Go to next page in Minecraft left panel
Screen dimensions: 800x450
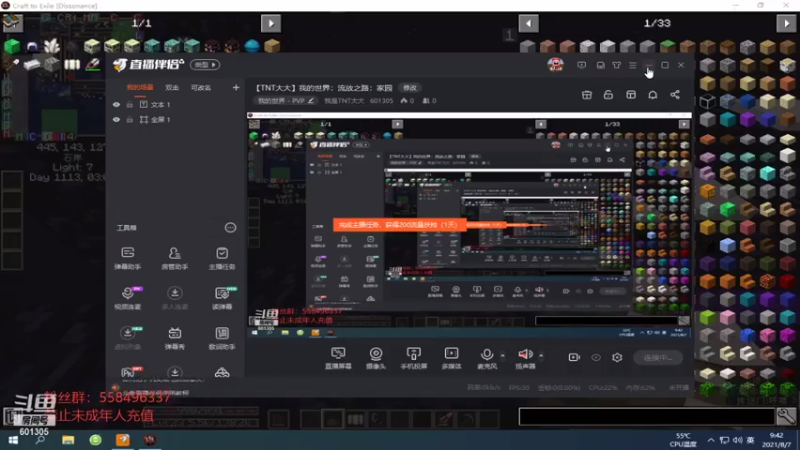tap(271, 23)
